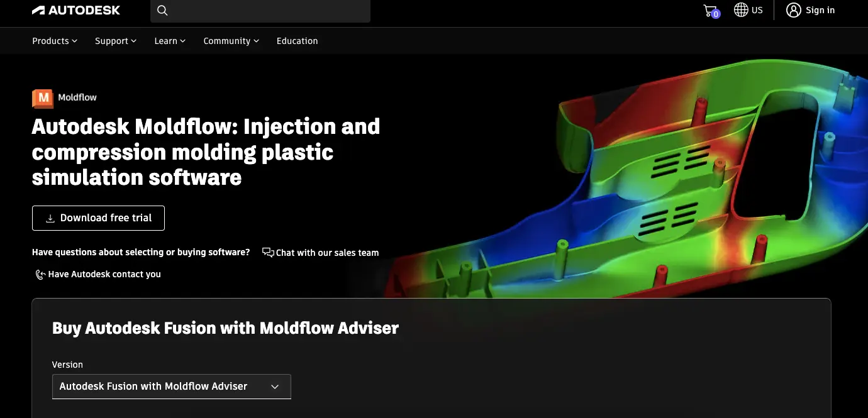This screenshot has width=868, height=418.
Task: Click the Moldflow product badge icon
Action: point(42,98)
